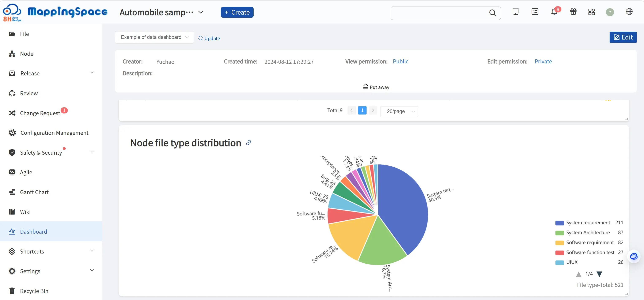Screen dimensions: 644x300
Task: Toggle Software function test legend swatch
Action: 560,253
